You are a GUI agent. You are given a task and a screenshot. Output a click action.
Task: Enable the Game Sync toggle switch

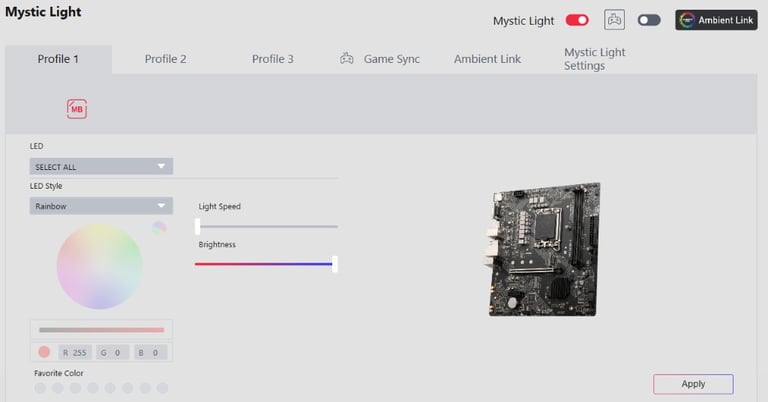(x=649, y=20)
